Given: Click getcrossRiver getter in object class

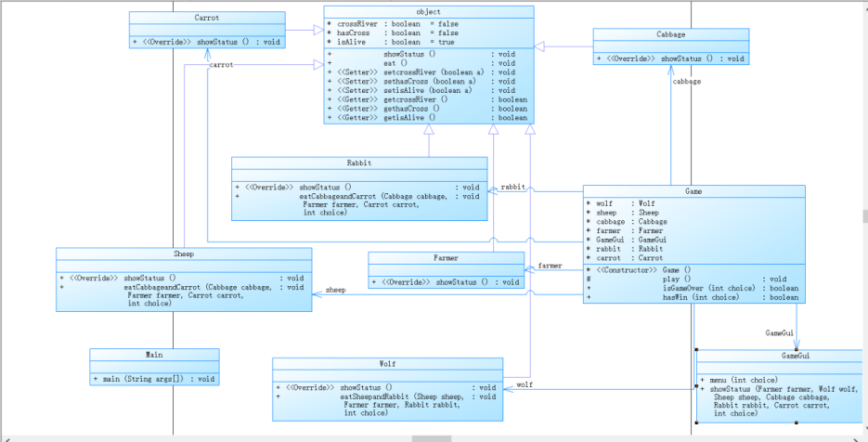Looking at the screenshot, I should coord(426,99).
